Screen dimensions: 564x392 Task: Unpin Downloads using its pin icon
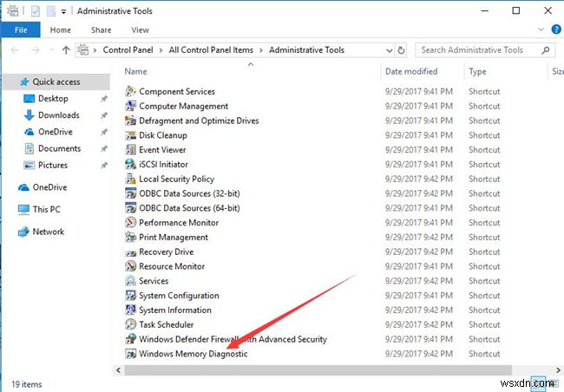point(104,115)
